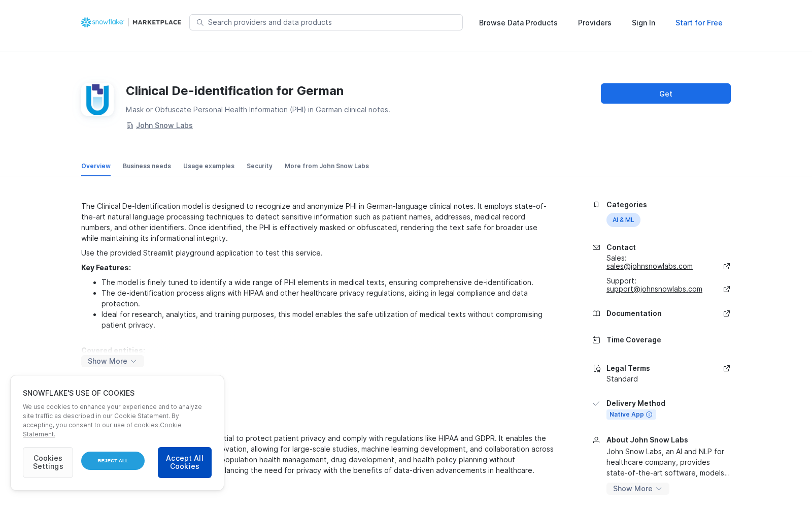Image resolution: width=812 pixels, height=508 pixels.
Task: Click Accept All Cookies
Action: point(185,462)
